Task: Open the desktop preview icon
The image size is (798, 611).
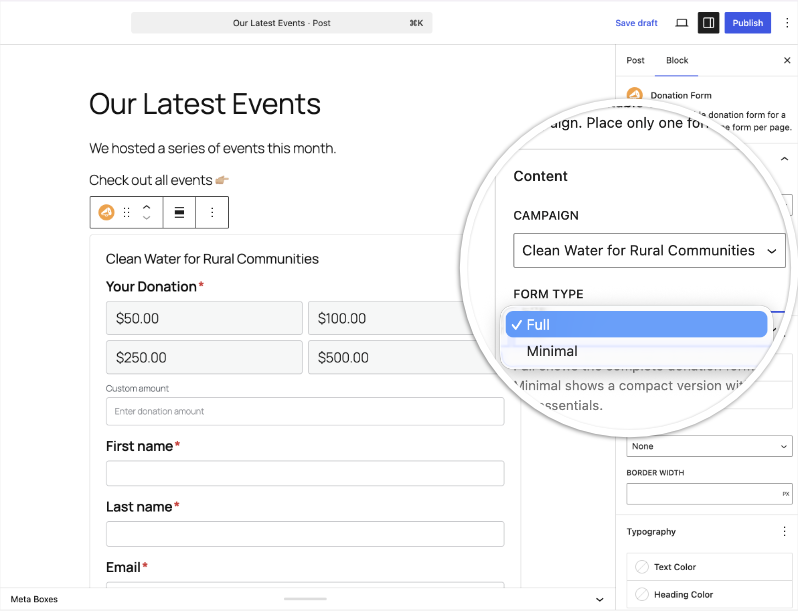Action: [x=681, y=23]
